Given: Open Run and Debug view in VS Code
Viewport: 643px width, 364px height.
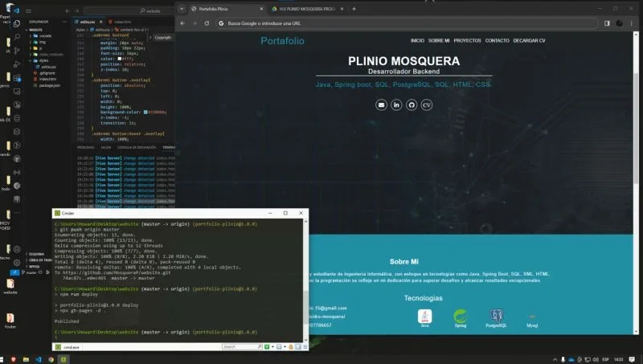Looking at the screenshot, I should (x=17, y=64).
